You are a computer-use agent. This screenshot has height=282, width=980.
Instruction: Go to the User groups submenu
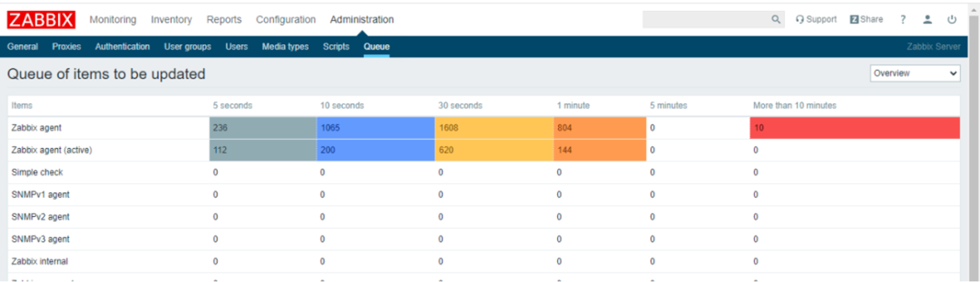click(188, 47)
